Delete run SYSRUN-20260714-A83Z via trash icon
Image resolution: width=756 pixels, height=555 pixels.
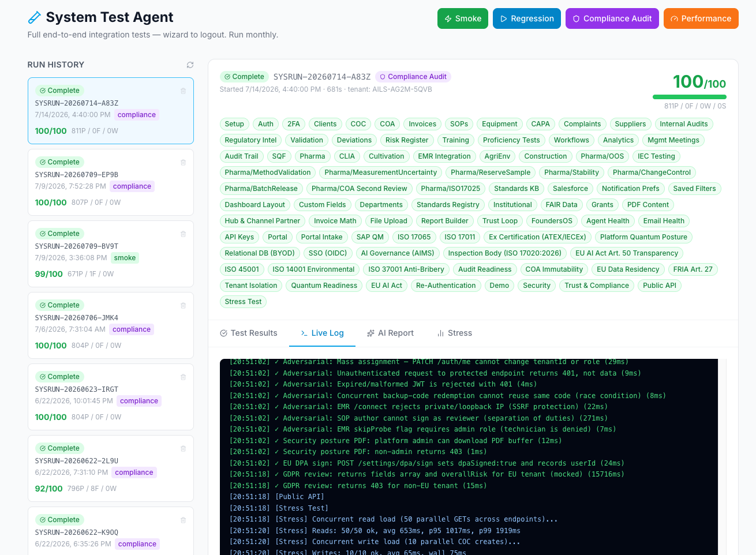click(183, 91)
